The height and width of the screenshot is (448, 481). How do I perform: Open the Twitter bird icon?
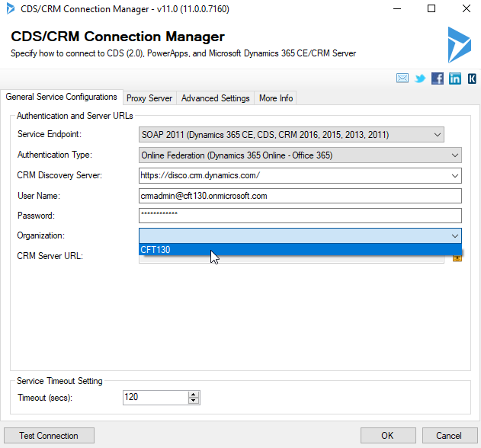click(x=420, y=78)
